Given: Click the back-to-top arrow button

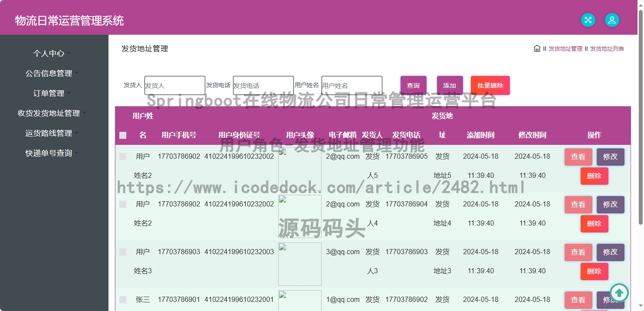Looking at the screenshot, I should pyautogui.click(x=619, y=293).
